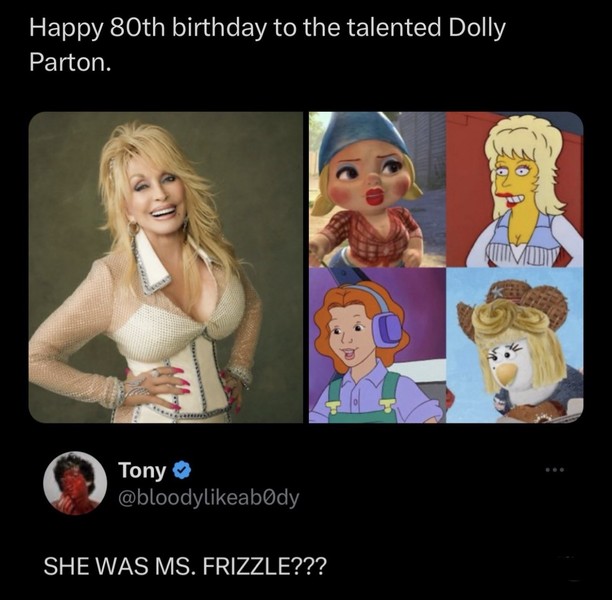Click the words SHE WAS MS.
The width and height of the screenshot is (612, 600).
click(118, 566)
